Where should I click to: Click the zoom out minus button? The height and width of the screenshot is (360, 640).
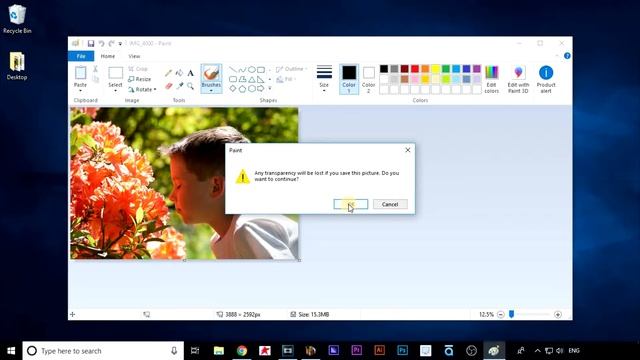point(501,314)
